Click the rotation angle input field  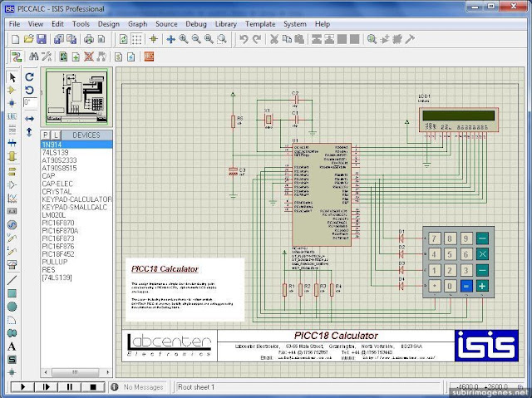[30, 102]
